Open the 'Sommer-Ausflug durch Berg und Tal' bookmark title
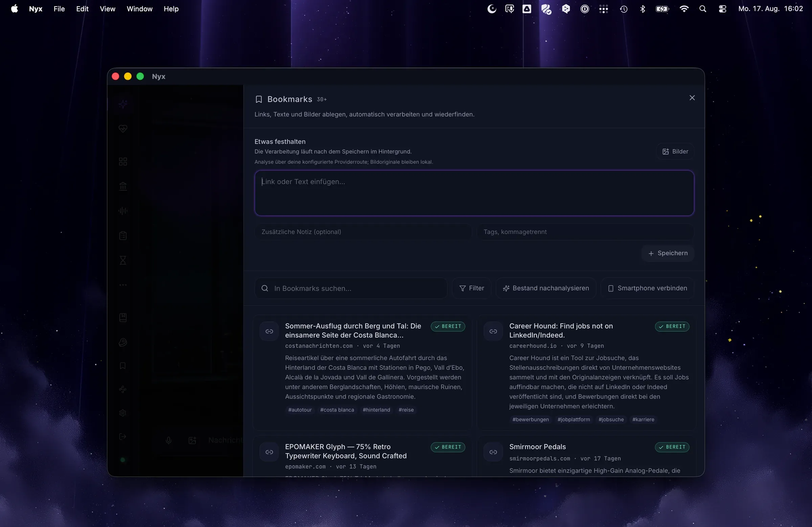This screenshot has width=812, height=527. click(353, 331)
